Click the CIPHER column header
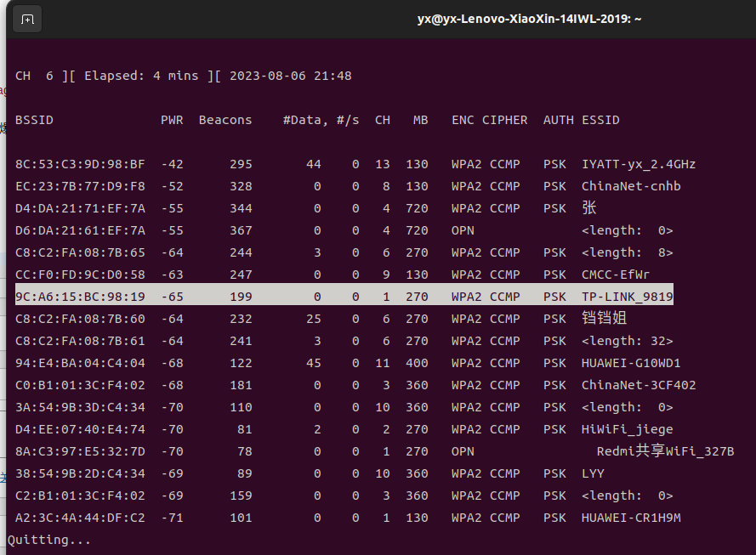 505,120
